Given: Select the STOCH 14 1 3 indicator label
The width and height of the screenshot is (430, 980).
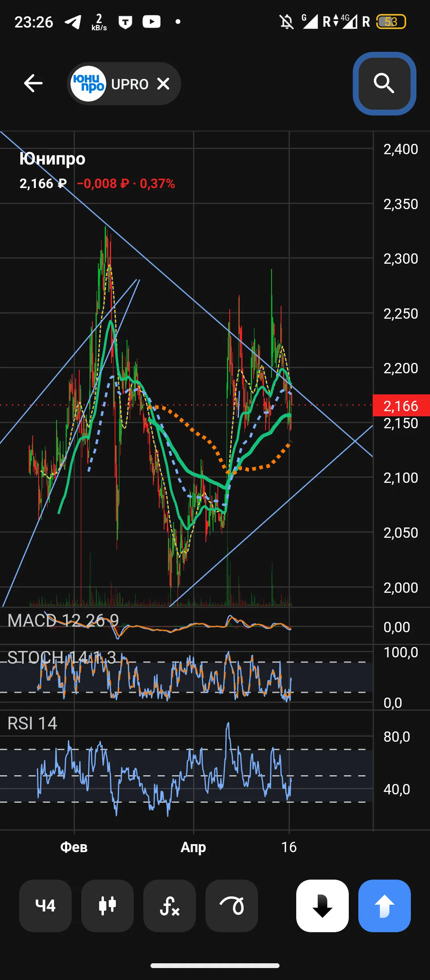Looking at the screenshot, I should pos(62,657).
